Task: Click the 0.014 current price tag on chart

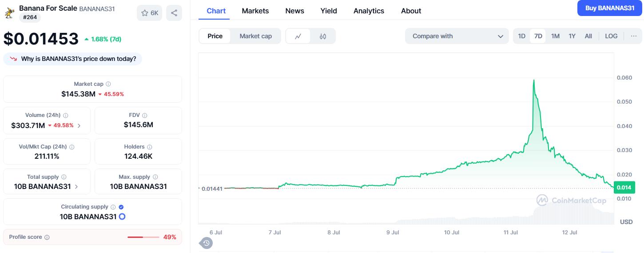Action: pyautogui.click(x=624, y=188)
